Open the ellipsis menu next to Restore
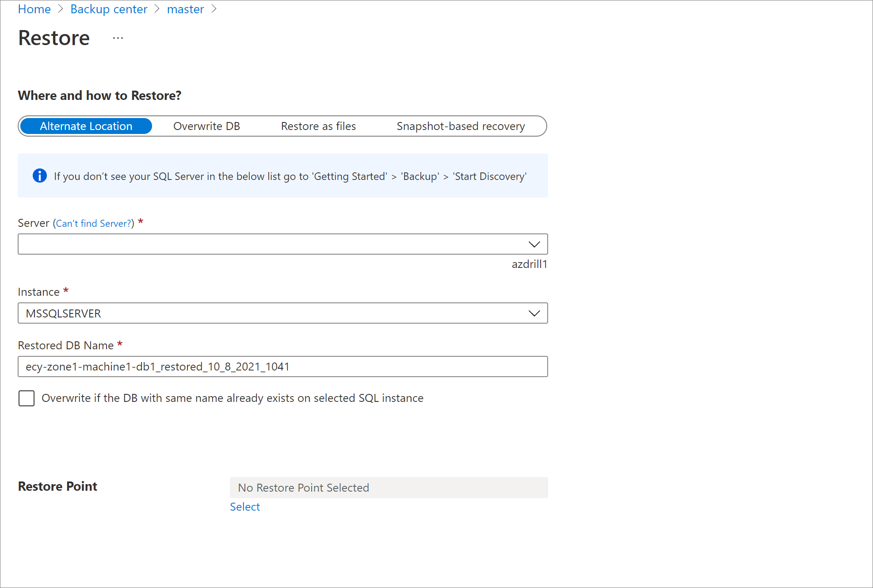 point(118,38)
